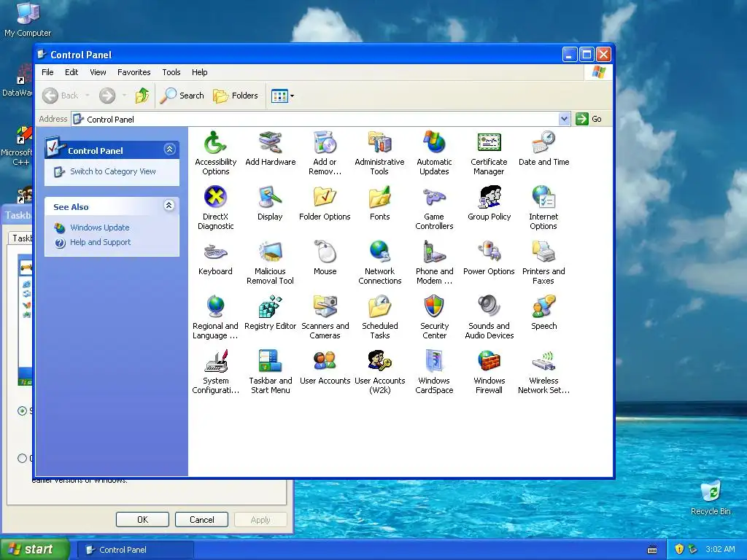Toggle the Folders pane button
Screen dimensions: 747x560
pyautogui.click(x=236, y=96)
